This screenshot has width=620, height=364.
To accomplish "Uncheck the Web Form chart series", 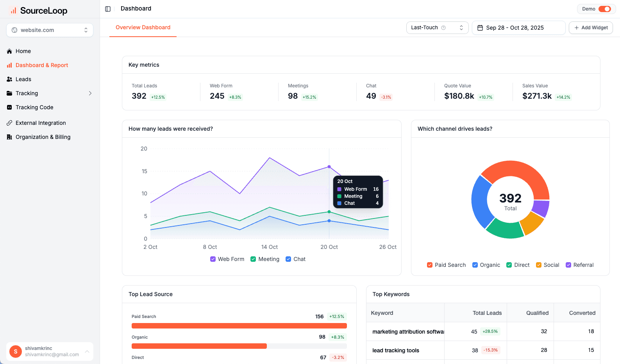I will [213, 259].
